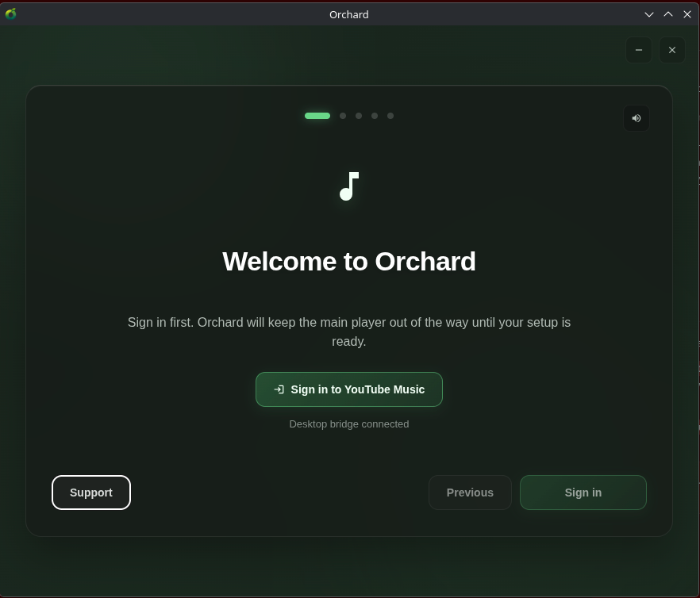Click the Orchard app icon in title bar
The image size is (700, 598).
click(11, 14)
